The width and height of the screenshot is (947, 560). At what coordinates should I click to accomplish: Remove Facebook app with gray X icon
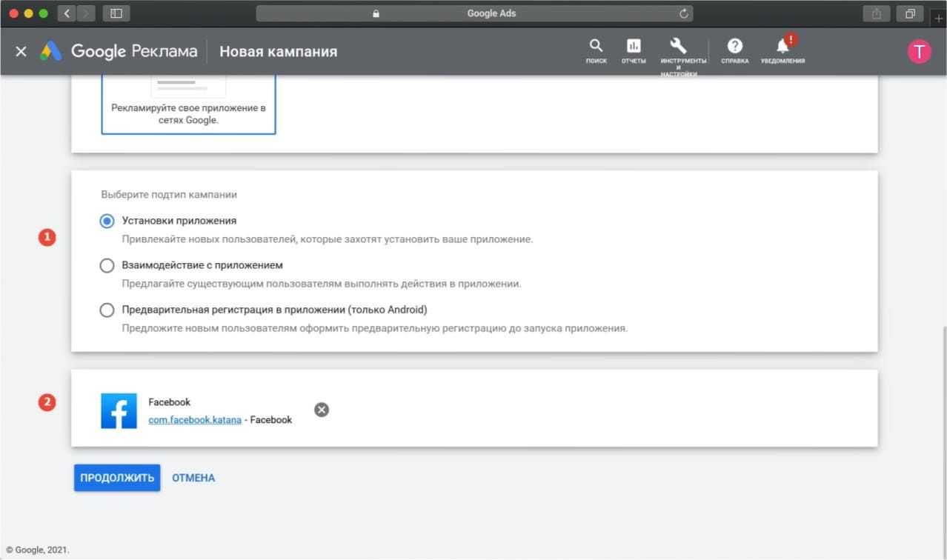click(x=321, y=410)
